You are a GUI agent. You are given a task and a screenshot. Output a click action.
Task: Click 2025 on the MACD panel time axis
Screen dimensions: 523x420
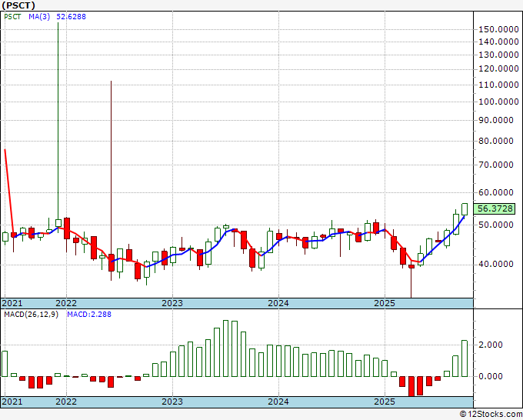tap(385, 402)
